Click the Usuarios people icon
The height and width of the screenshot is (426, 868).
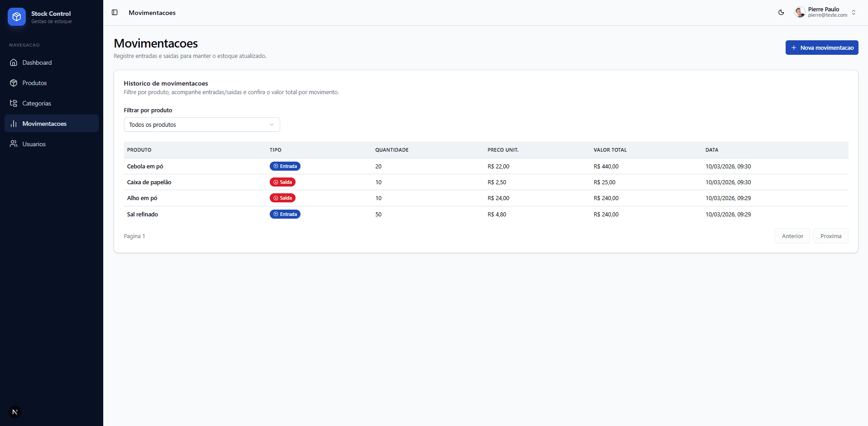pyautogui.click(x=14, y=144)
